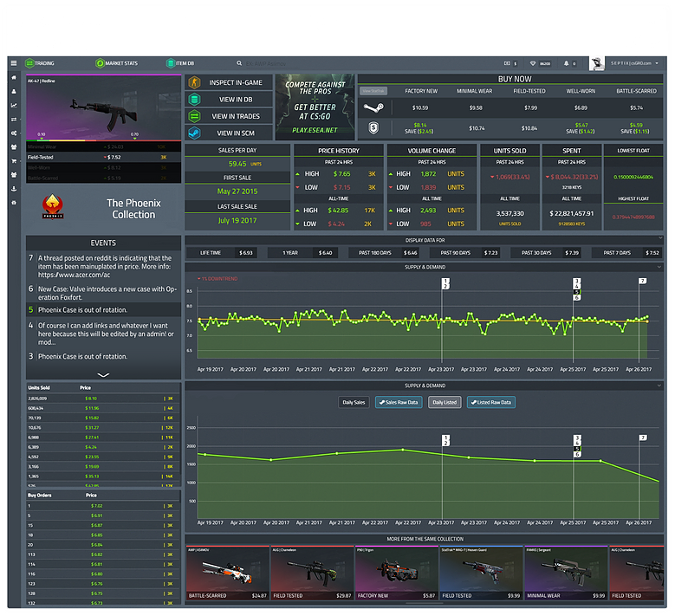Open the user profile sidebar icon
The width and height of the screenshot is (675, 616).
(x=14, y=91)
